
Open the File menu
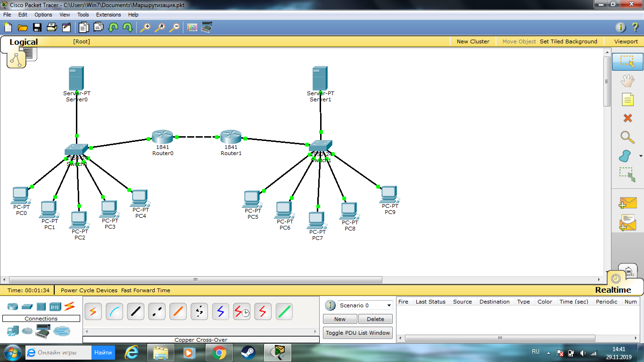pos(7,15)
